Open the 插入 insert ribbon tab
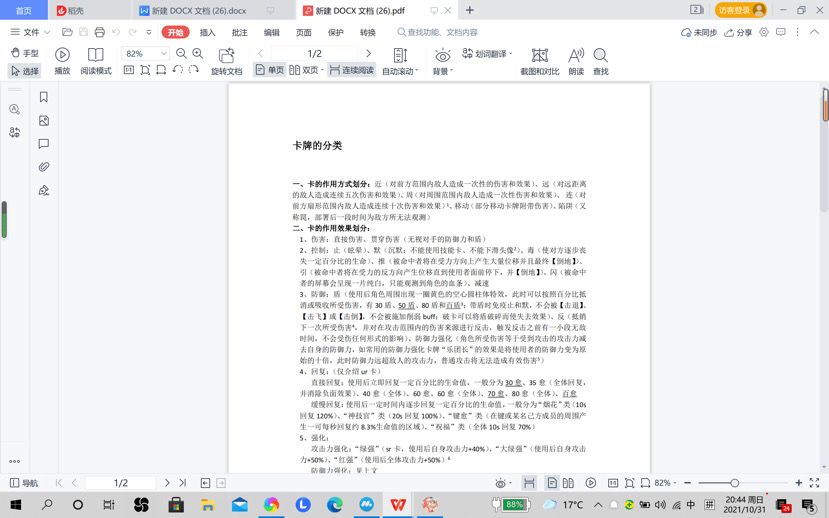Screen dimensions: 829x518 pos(207,32)
